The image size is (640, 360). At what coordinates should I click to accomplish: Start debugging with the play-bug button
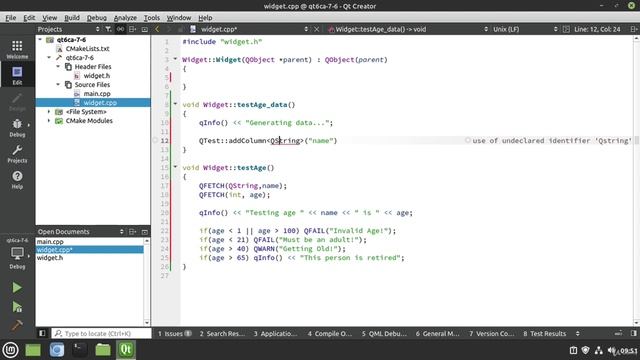(x=17, y=307)
